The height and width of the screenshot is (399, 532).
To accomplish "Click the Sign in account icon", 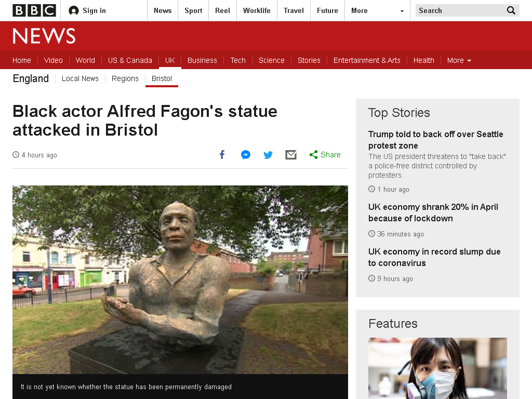I will [x=74, y=11].
